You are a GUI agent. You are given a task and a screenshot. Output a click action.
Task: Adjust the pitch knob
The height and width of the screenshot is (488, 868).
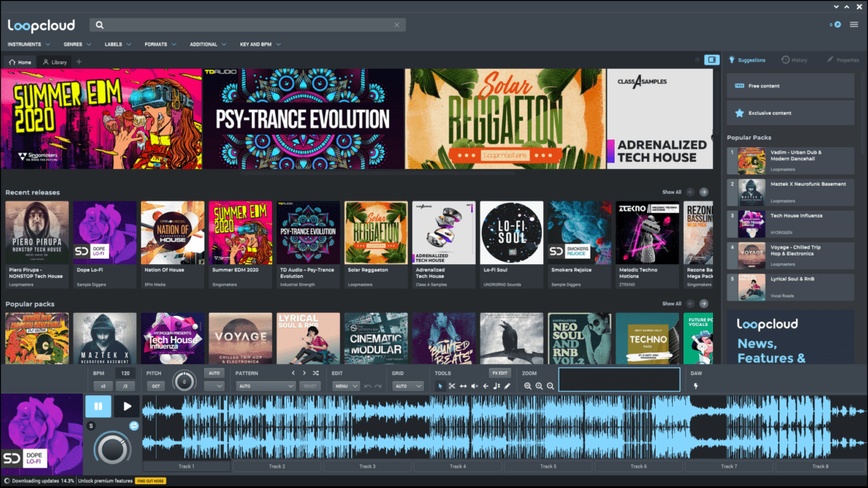184,381
